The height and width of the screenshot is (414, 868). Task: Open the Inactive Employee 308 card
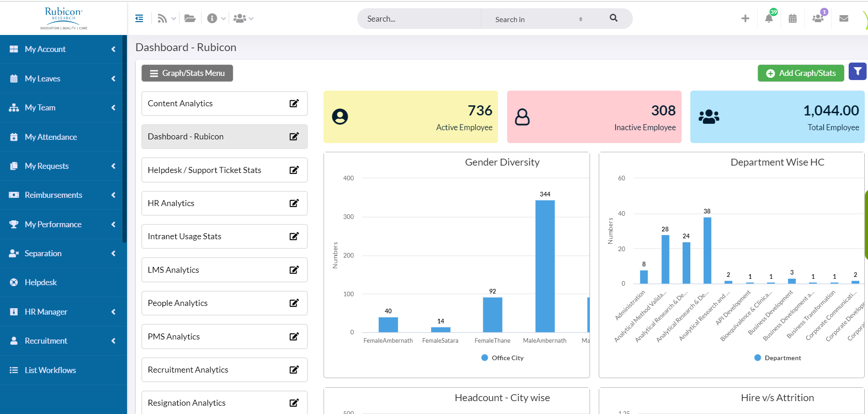(594, 117)
